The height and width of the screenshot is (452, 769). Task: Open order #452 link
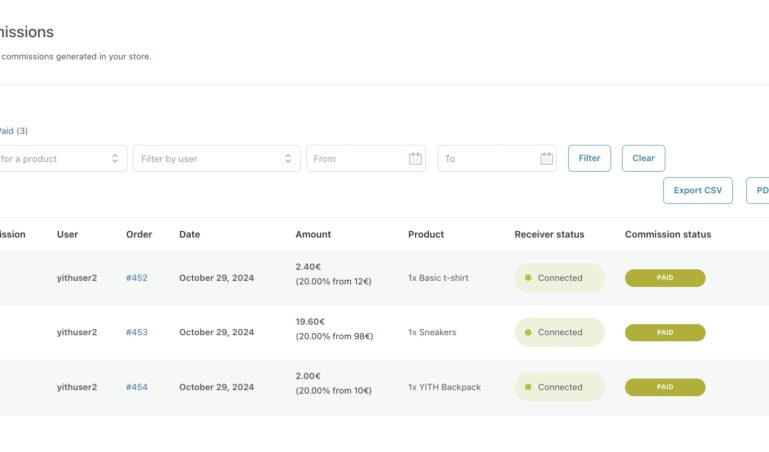coord(136,278)
